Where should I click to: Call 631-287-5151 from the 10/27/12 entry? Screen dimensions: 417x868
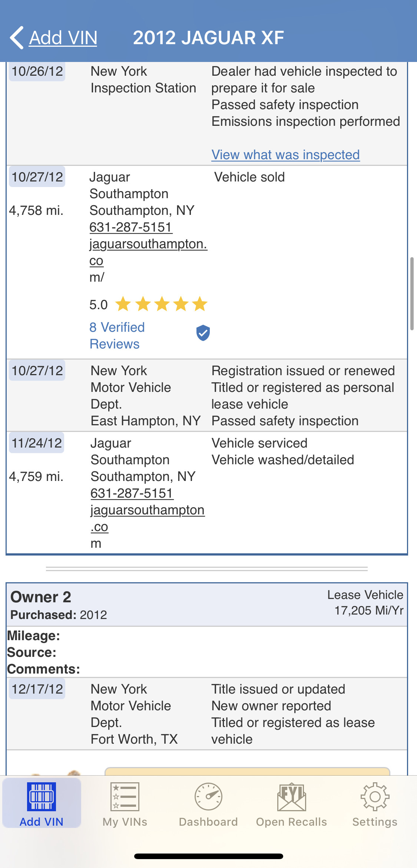131,227
